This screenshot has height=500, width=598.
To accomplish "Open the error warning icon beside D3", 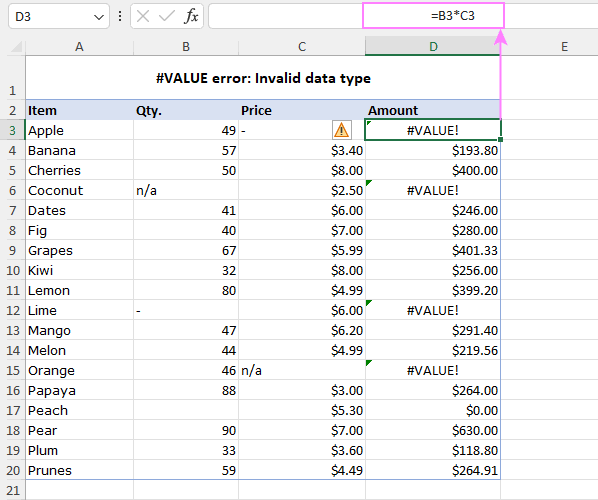I will (x=341, y=130).
